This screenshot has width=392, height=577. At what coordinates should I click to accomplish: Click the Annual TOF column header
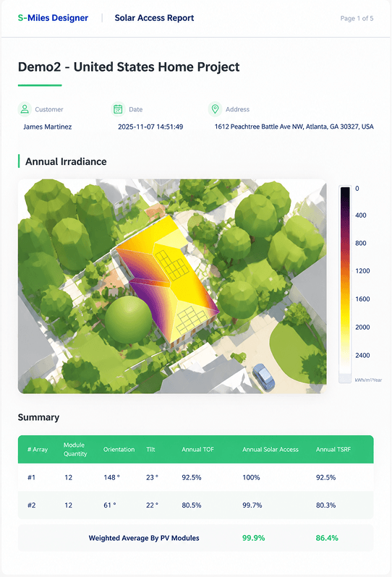click(197, 449)
